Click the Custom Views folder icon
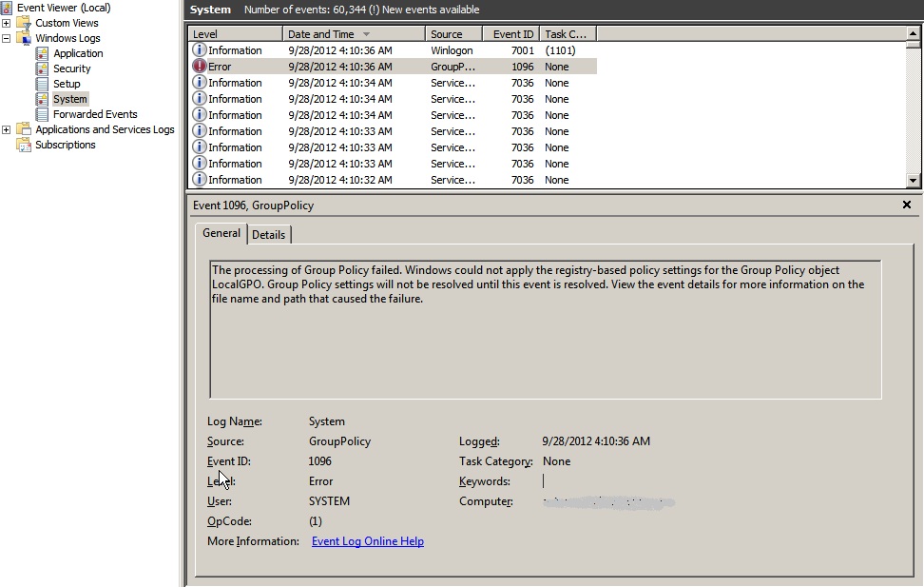Viewport: 924px width, 587px height. 24,23
